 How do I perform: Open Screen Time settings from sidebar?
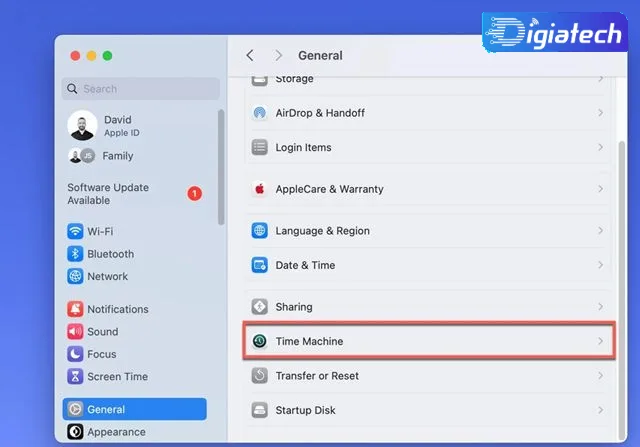coord(118,376)
